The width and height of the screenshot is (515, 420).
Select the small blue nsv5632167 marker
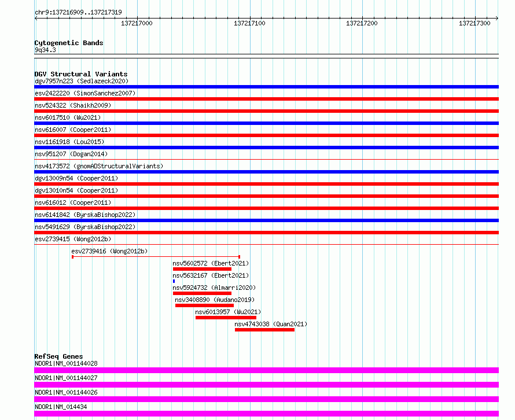pyautogui.click(x=174, y=281)
